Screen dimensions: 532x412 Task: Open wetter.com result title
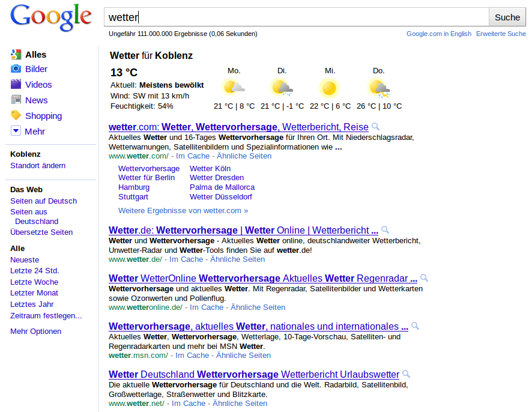pyautogui.click(x=238, y=127)
